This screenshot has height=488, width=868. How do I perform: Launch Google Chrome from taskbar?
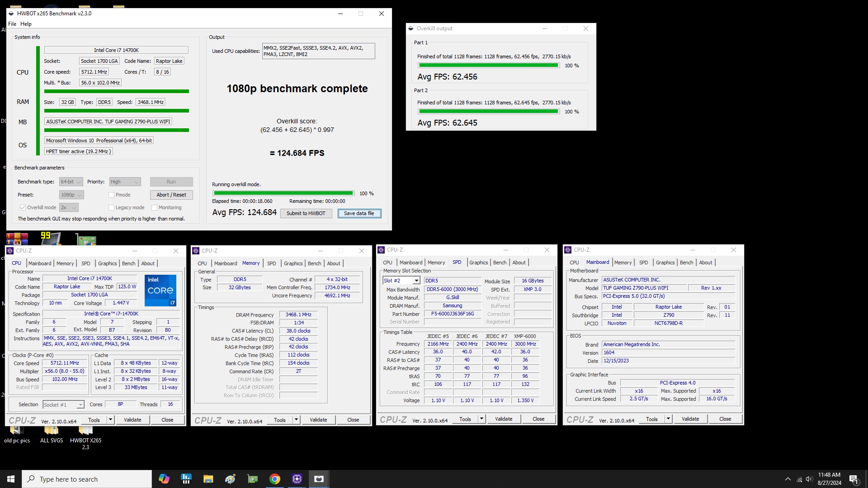click(x=275, y=479)
